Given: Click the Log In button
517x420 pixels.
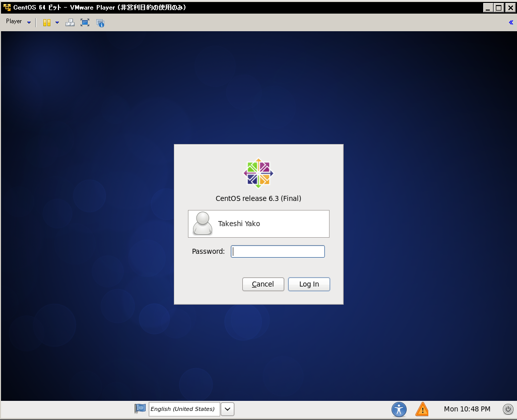Looking at the screenshot, I should point(309,284).
